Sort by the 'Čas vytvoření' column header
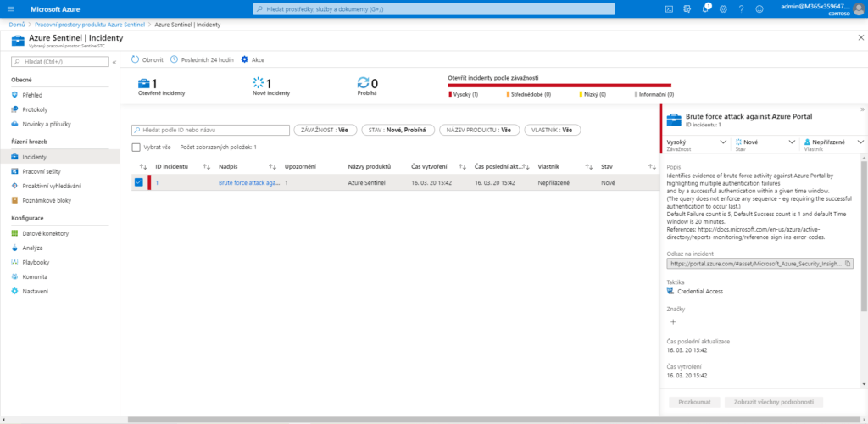 (x=429, y=166)
